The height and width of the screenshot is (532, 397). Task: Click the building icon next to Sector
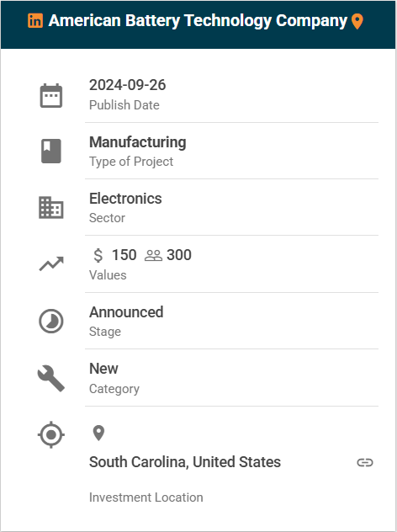pos(51,207)
